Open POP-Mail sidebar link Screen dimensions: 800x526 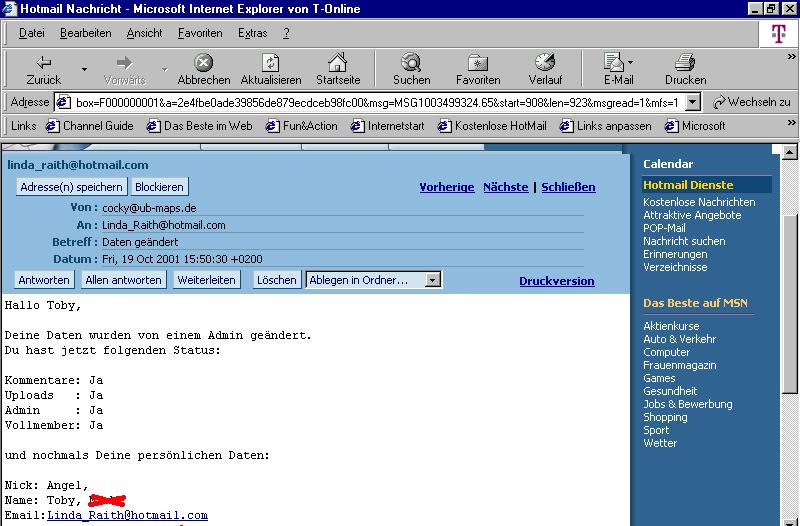tap(664, 228)
